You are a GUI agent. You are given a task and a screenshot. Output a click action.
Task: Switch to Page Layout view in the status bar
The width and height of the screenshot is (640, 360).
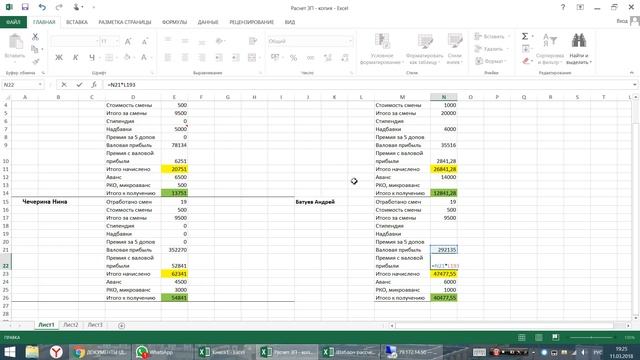pyautogui.click(x=539, y=337)
